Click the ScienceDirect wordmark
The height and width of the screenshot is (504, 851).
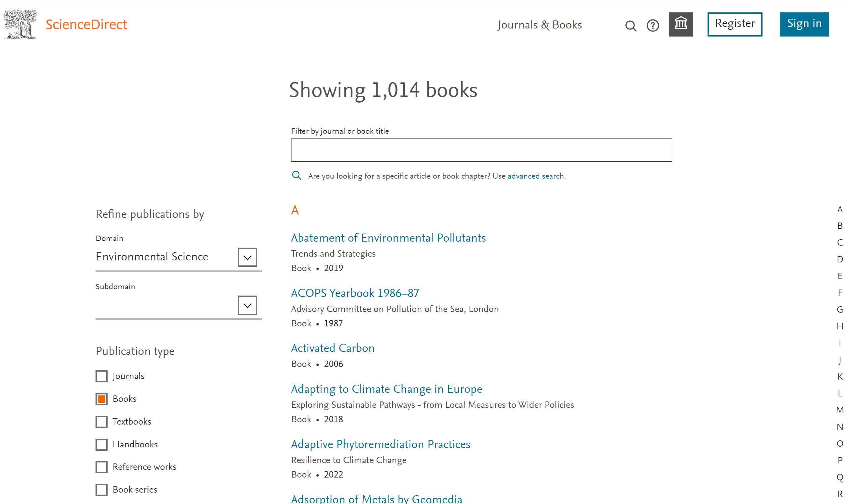click(x=86, y=24)
